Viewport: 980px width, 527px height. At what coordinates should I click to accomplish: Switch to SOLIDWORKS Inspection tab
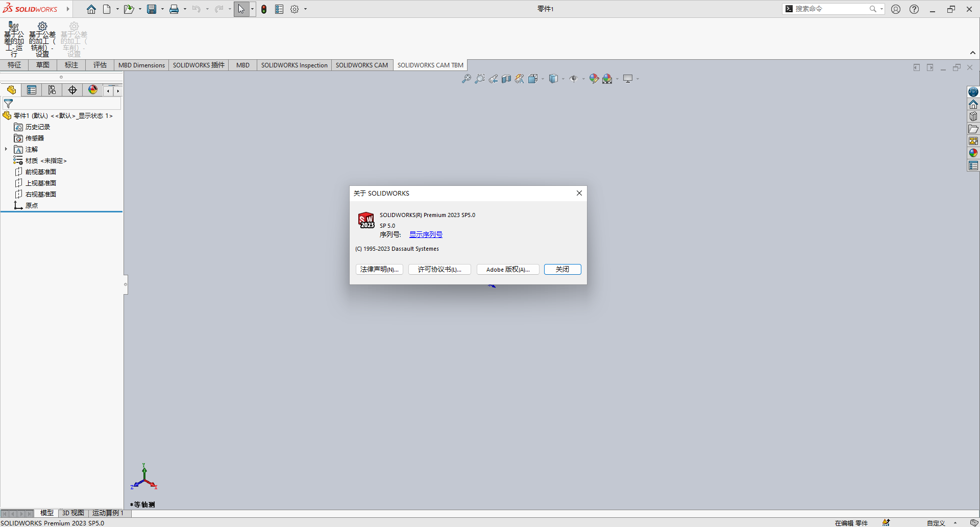[294, 65]
